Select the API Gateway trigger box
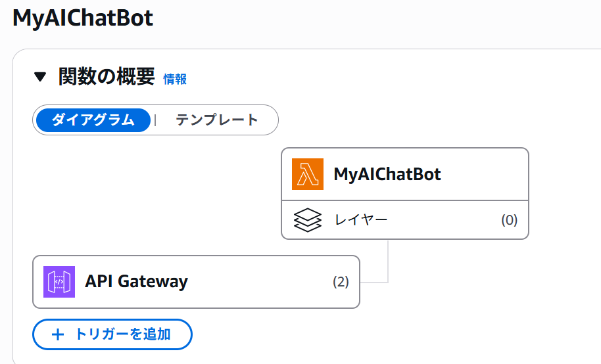The height and width of the screenshot is (364, 601). point(196,282)
